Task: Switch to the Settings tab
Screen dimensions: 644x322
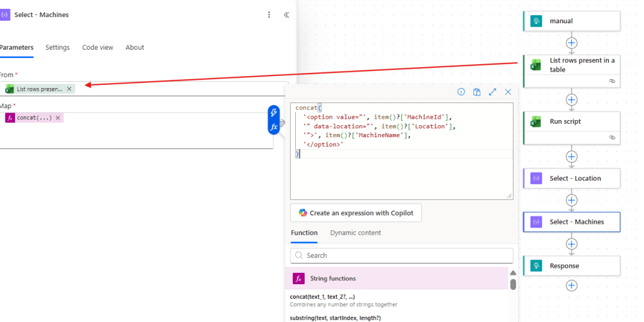Action: 57,48
